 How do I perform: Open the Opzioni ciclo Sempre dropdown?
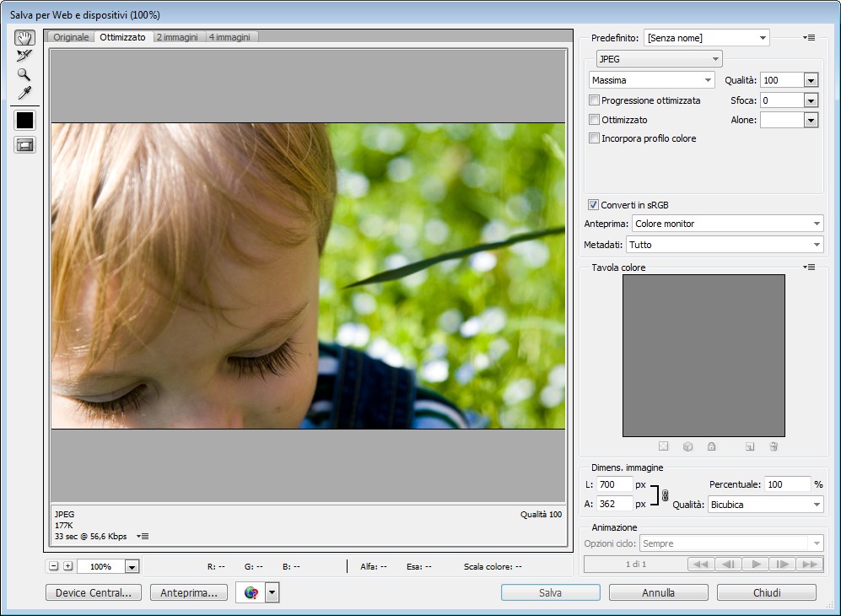point(731,543)
